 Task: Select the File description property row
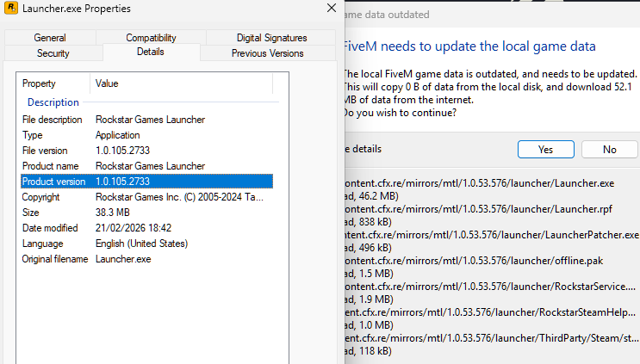146,120
